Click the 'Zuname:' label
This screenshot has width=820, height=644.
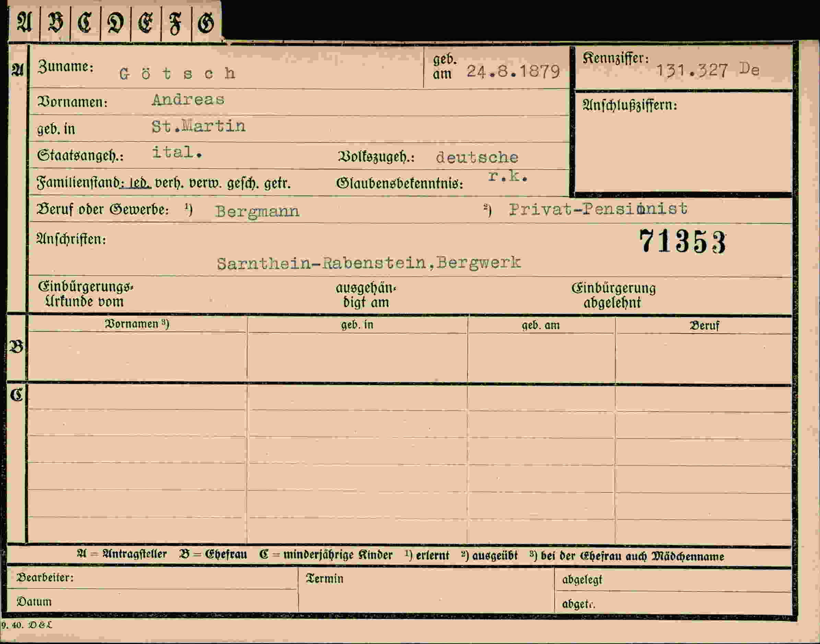(x=65, y=67)
